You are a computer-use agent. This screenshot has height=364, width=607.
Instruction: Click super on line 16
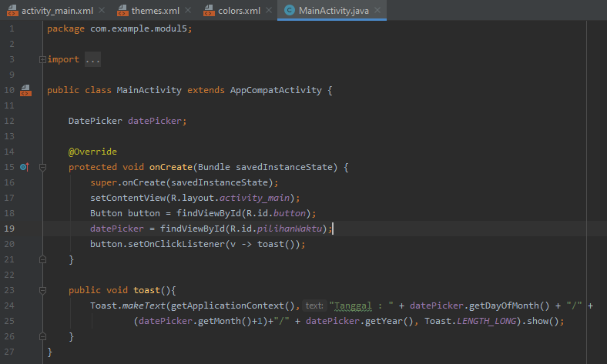click(103, 182)
